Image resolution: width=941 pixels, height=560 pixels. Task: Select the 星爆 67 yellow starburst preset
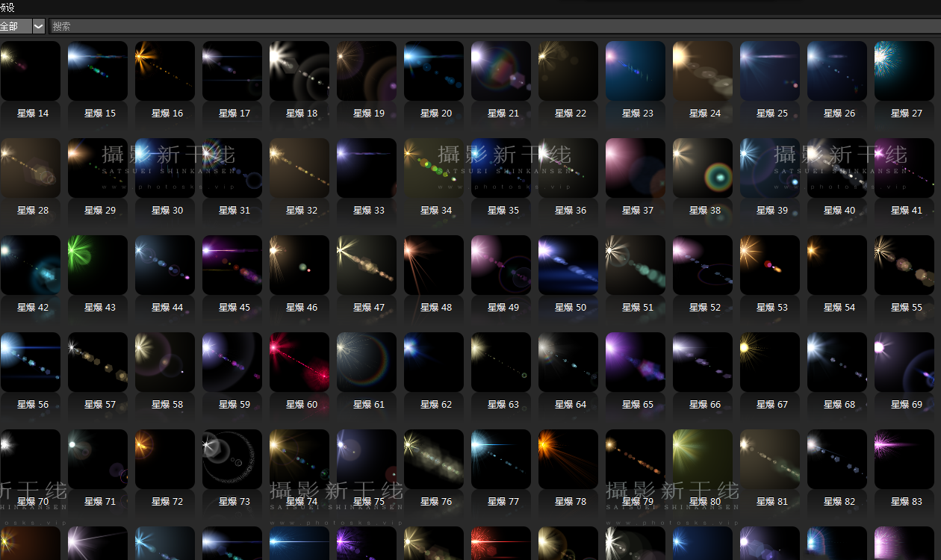click(770, 362)
